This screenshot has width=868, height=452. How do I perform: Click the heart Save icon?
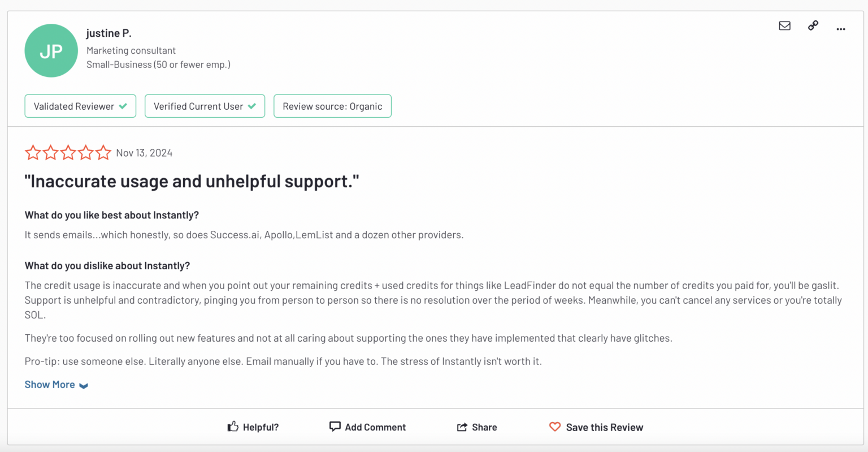coord(555,427)
